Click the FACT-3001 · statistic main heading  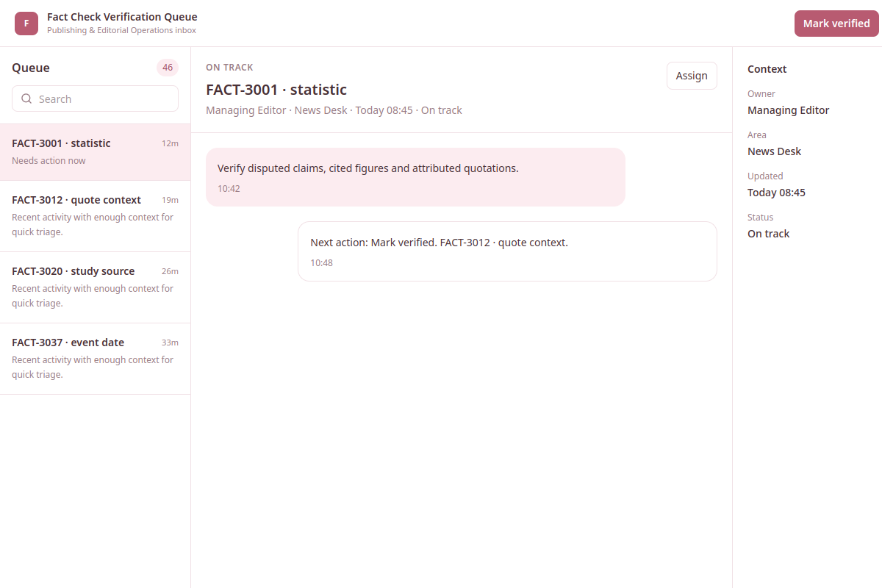click(276, 90)
